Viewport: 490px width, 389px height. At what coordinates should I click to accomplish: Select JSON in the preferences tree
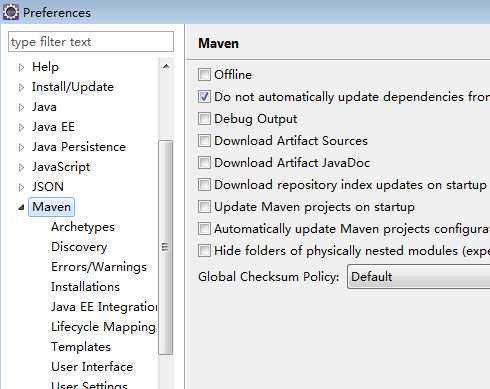[x=48, y=187]
